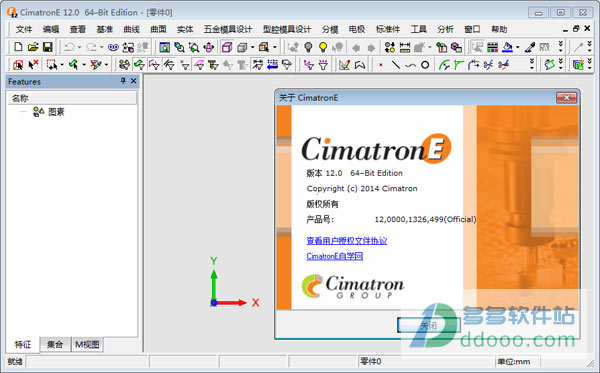
Task: Switch to the 集合 tab
Action: [x=55, y=344]
